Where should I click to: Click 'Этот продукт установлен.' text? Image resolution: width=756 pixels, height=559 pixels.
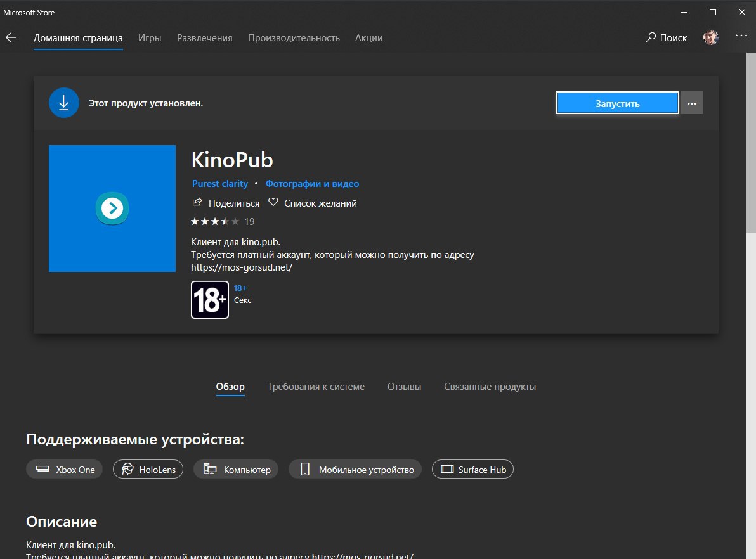146,103
